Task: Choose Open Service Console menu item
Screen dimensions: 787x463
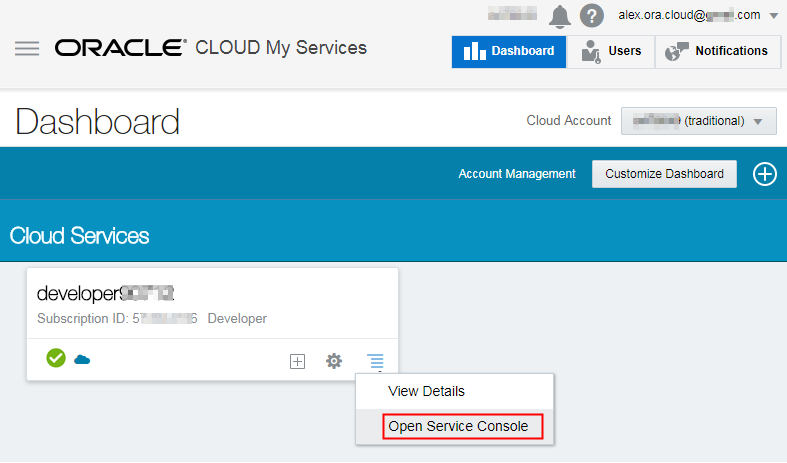Action: 458,426
